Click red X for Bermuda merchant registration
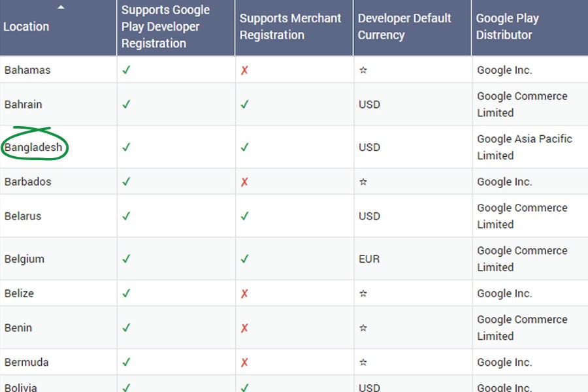588x392 pixels. [x=244, y=362]
